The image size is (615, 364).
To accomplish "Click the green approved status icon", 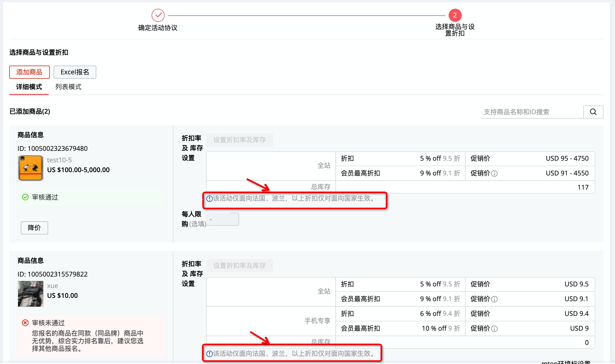I will click(25, 197).
